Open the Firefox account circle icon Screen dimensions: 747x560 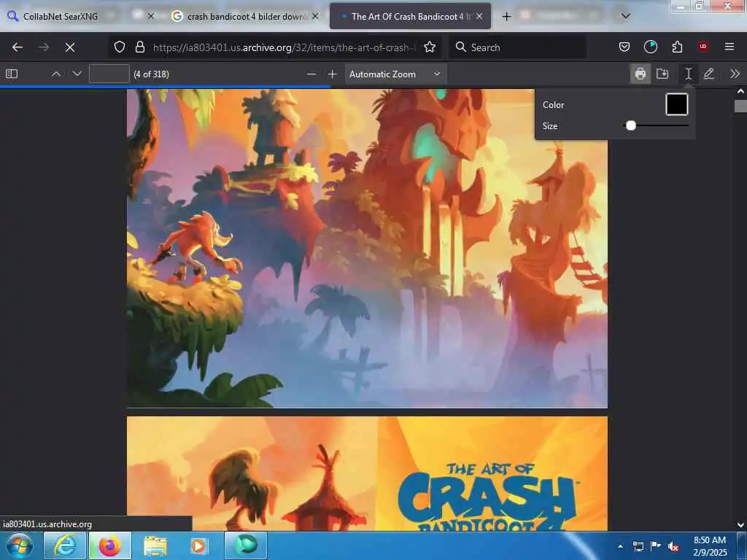(x=650, y=47)
